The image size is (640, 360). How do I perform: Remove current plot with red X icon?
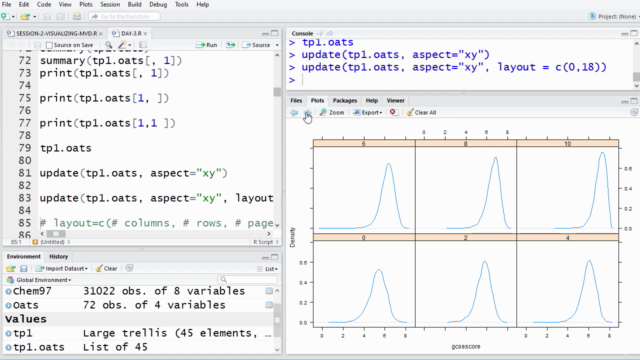coord(393,112)
